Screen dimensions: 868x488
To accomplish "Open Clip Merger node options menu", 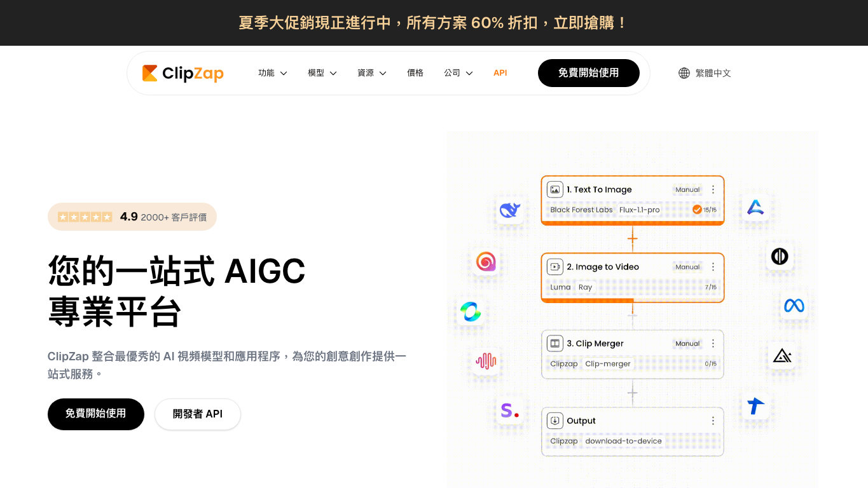I will pos(713,344).
